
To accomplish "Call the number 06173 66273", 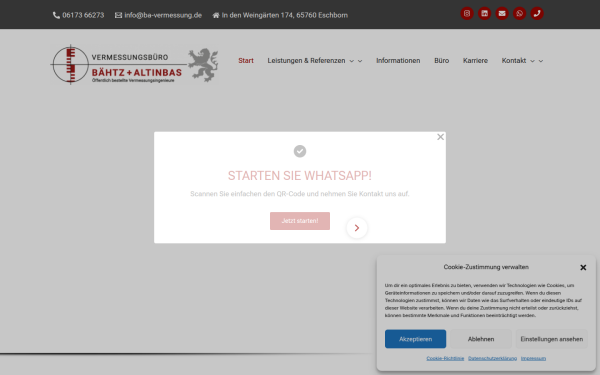I will point(78,15).
